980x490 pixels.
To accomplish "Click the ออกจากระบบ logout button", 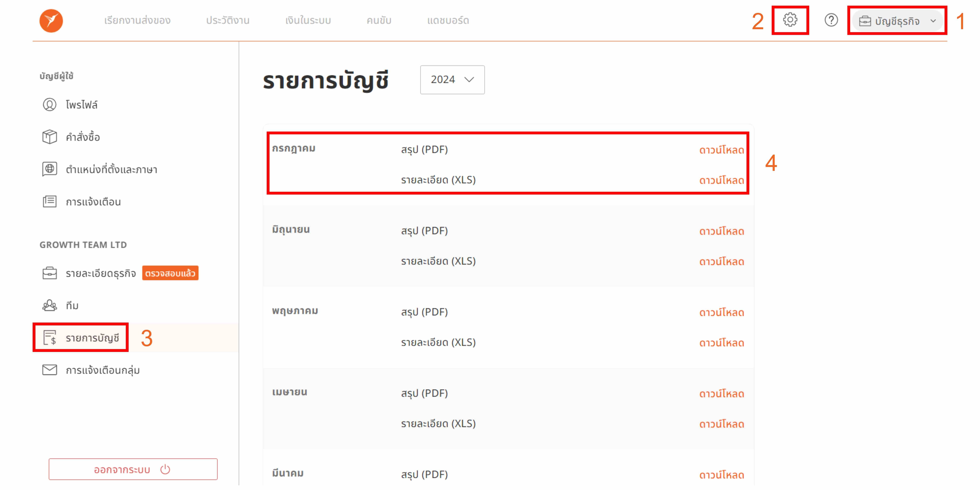I will pyautogui.click(x=133, y=469).
